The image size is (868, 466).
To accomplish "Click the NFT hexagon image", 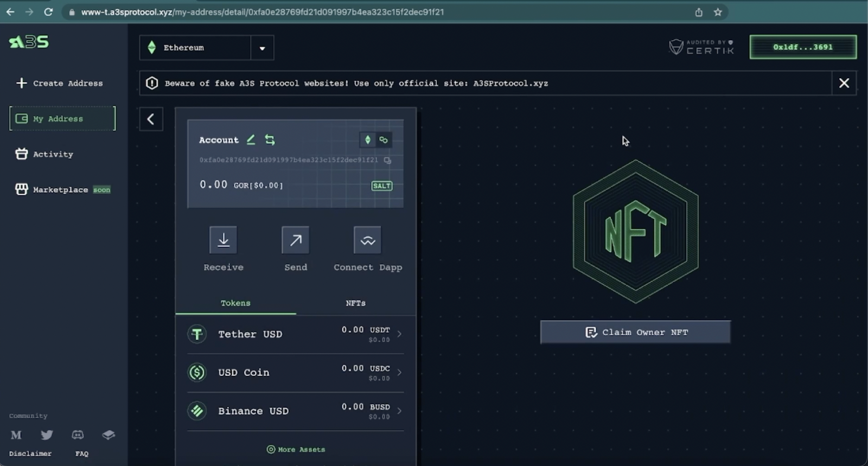I will tap(635, 232).
